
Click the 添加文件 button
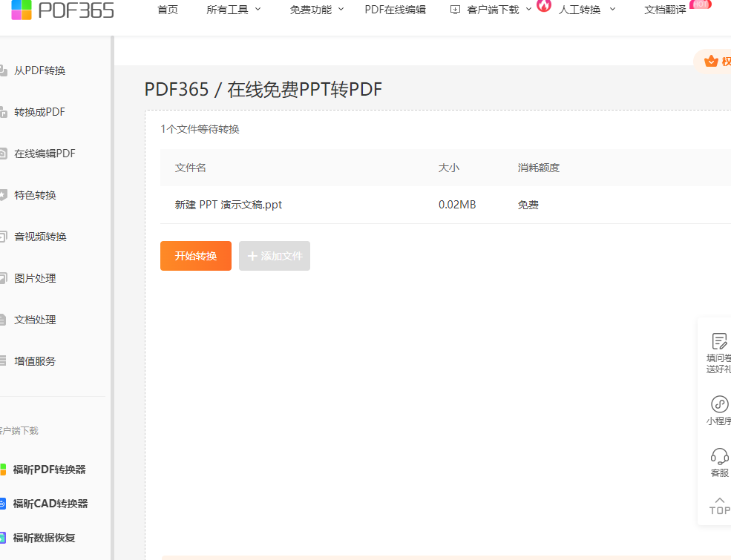(275, 256)
